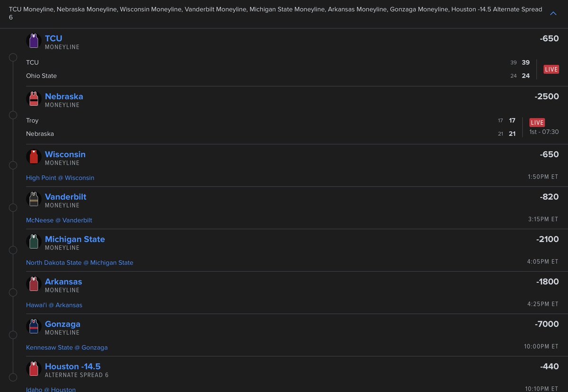Click the TCU purple jersey icon
568x392 pixels.
pyautogui.click(x=34, y=41)
